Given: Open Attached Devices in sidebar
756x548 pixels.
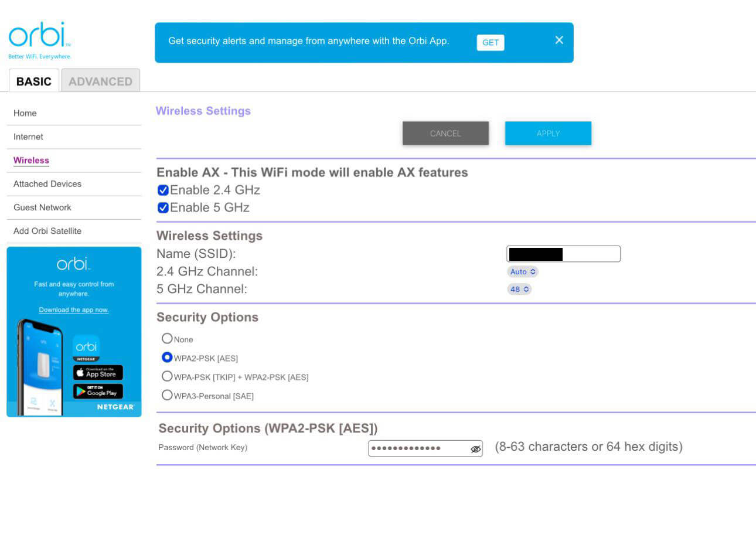Looking at the screenshot, I should [47, 184].
